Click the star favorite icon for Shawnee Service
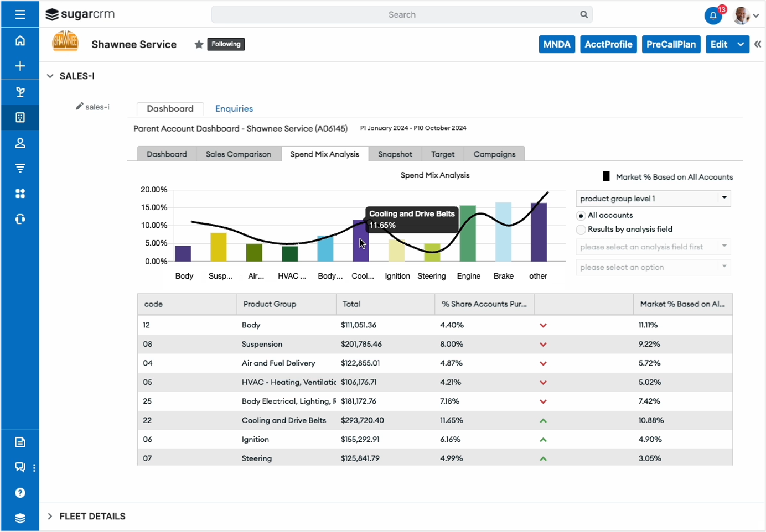Viewport: 766px width, 532px height. point(199,44)
